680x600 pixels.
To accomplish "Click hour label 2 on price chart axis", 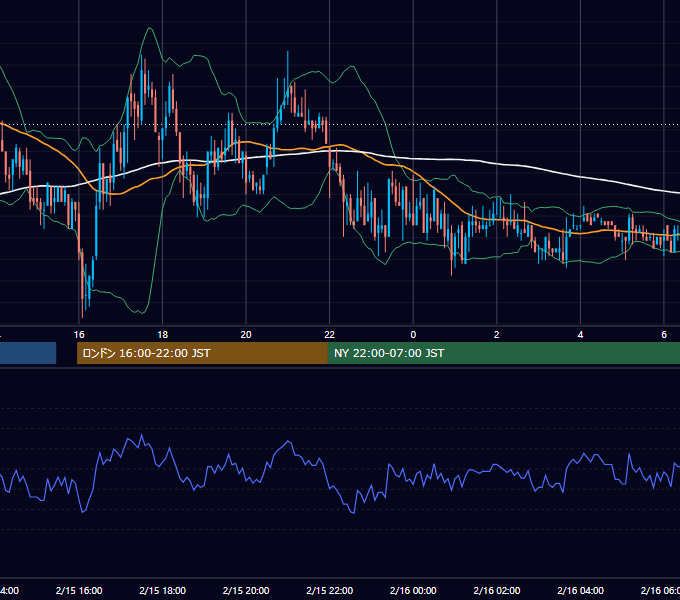I will click(497, 335).
